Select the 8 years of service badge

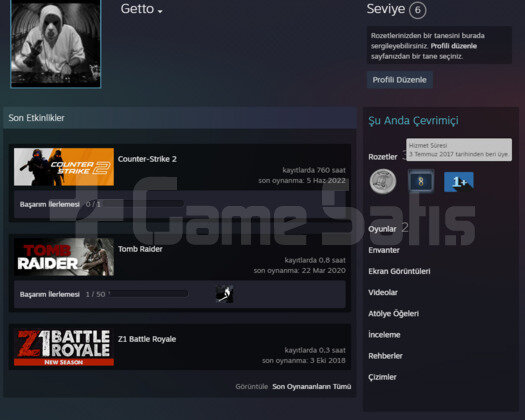(x=421, y=181)
